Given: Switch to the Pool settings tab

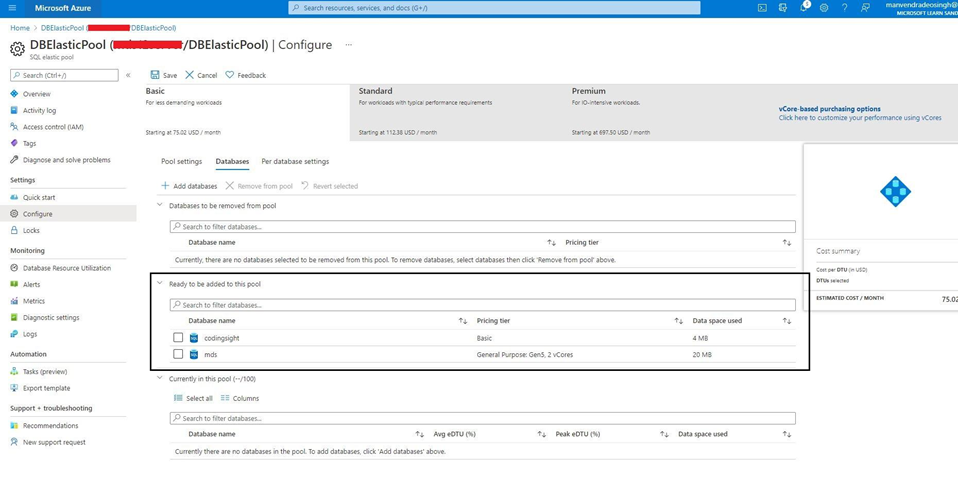Looking at the screenshot, I should coord(181,162).
